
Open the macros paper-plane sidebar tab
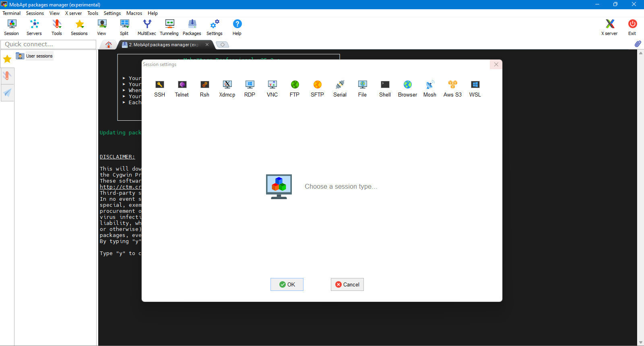tap(7, 93)
